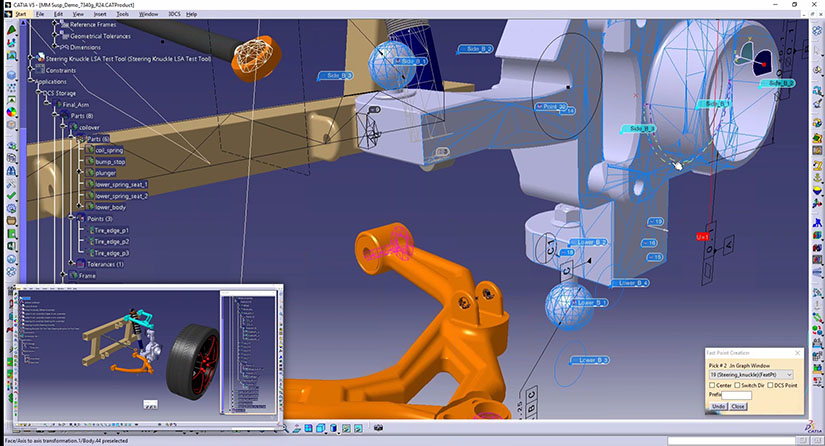Image resolution: width=825 pixels, height=446 pixels.
Task: Collapse the Points (3) tree node
Action: pyautogui.click(x=71, y=217)
